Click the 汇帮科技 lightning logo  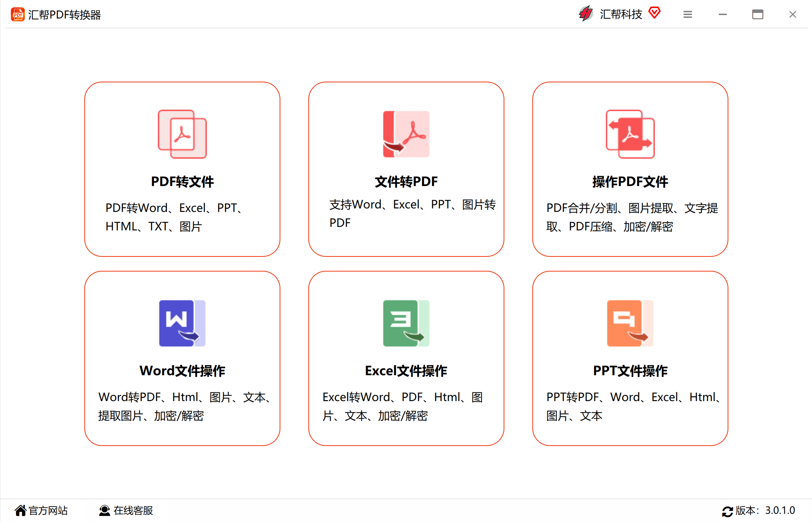tap(586, 14)
